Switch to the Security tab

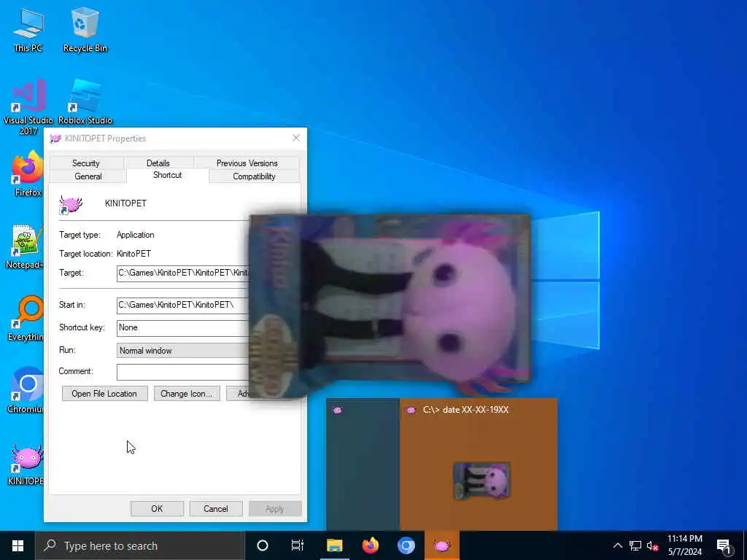pos(86,163)
